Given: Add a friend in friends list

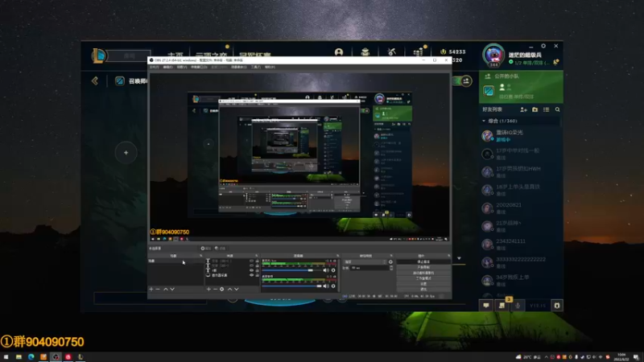Looking at the screenshot, I should point(523,109).
